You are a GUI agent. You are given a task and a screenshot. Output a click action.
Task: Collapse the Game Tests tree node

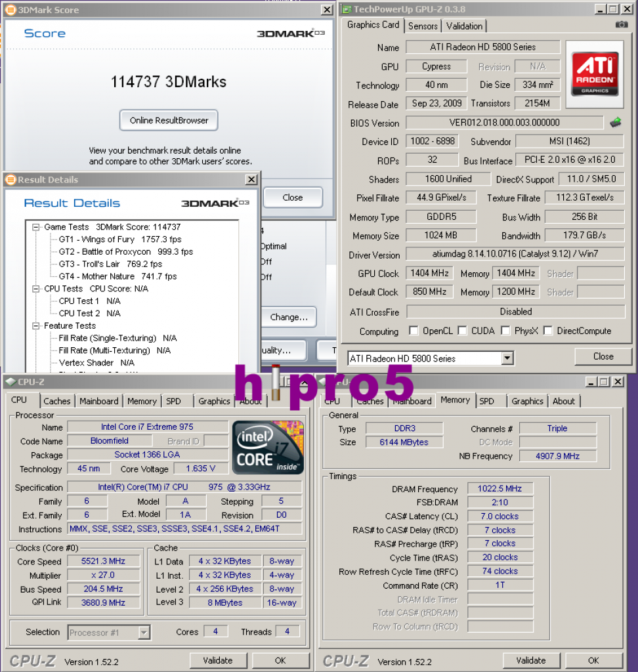pos(36,227)
